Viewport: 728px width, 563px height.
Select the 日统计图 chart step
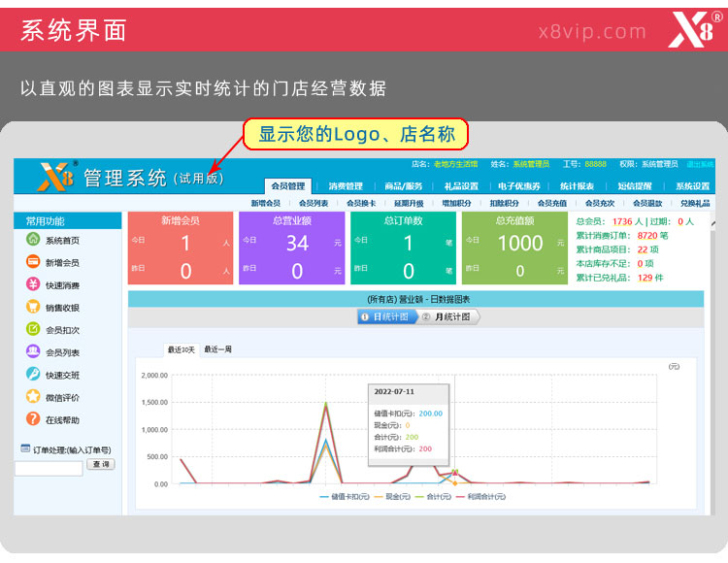click(388, 316)
